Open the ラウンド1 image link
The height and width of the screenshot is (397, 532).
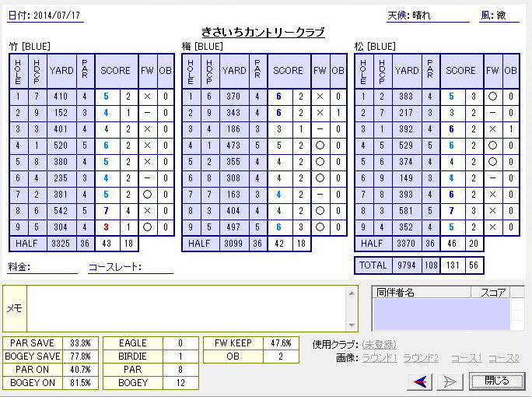pyautogui.click(x=380, y=358)
